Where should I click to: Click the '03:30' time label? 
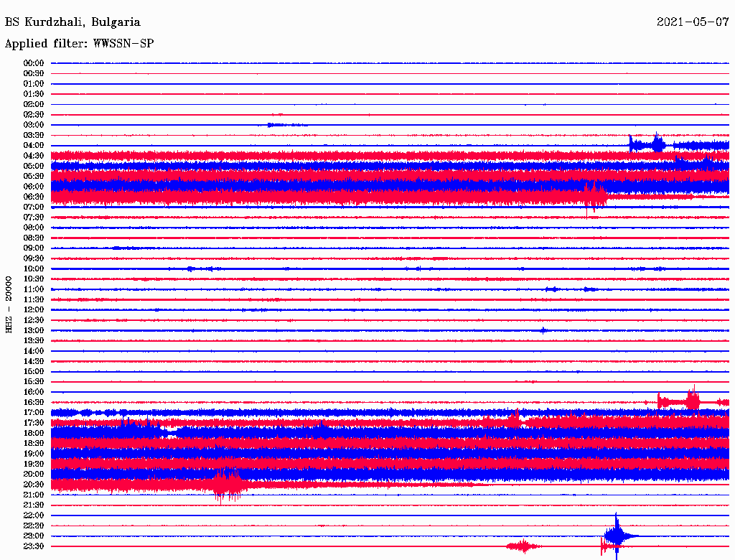coord(34,135)
